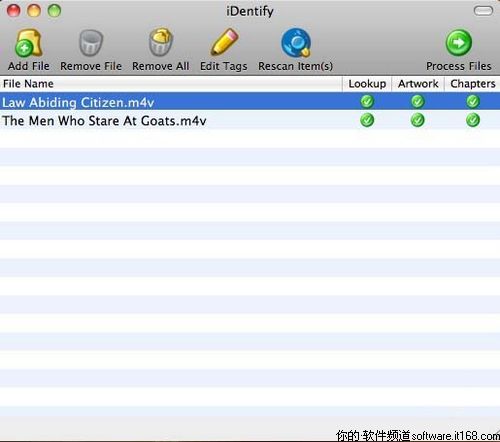Image resolution: width=500 pixels, height=442 pixels.
Task: Start Process Files with the green arrow
Action: click(x=459, y=43)
